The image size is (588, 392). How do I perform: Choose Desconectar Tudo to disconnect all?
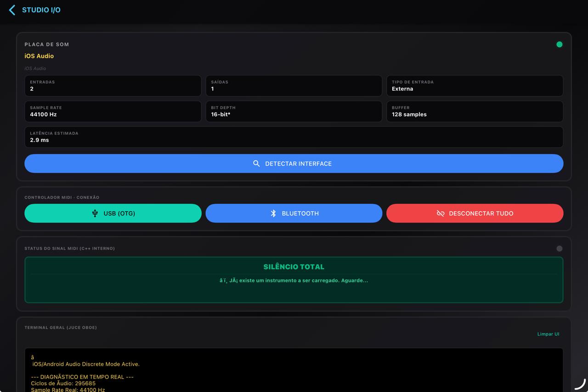[x=475, y=213]
